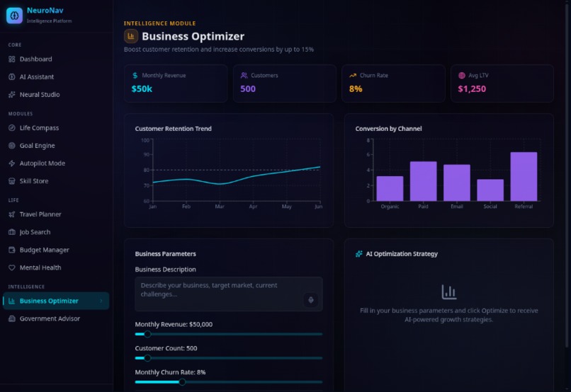Click the Social bar in conversion chart

(x=490, y=190)
